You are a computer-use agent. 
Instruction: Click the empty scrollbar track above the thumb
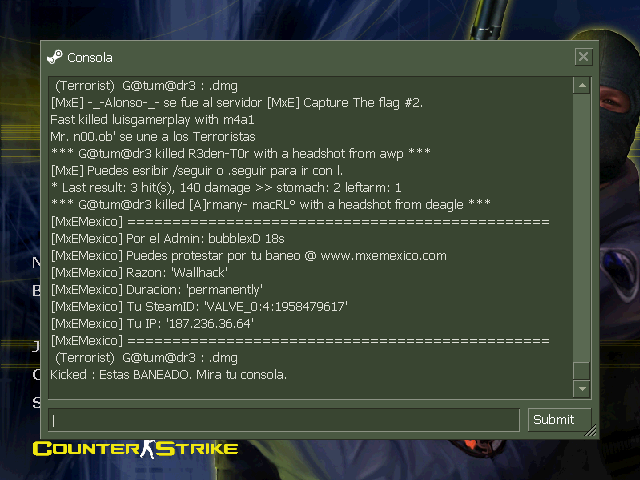pyautogui.click(x=582, y=228)
